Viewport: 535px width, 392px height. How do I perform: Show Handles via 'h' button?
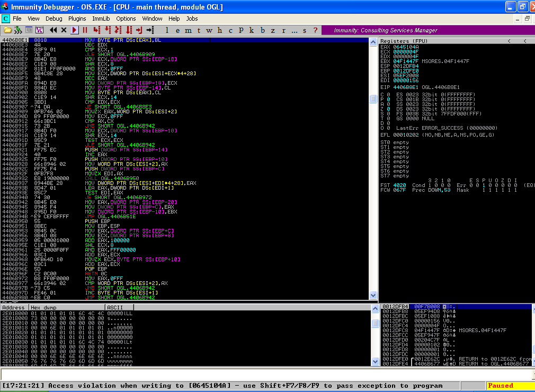pyautogui.click(x=220, y=30)
